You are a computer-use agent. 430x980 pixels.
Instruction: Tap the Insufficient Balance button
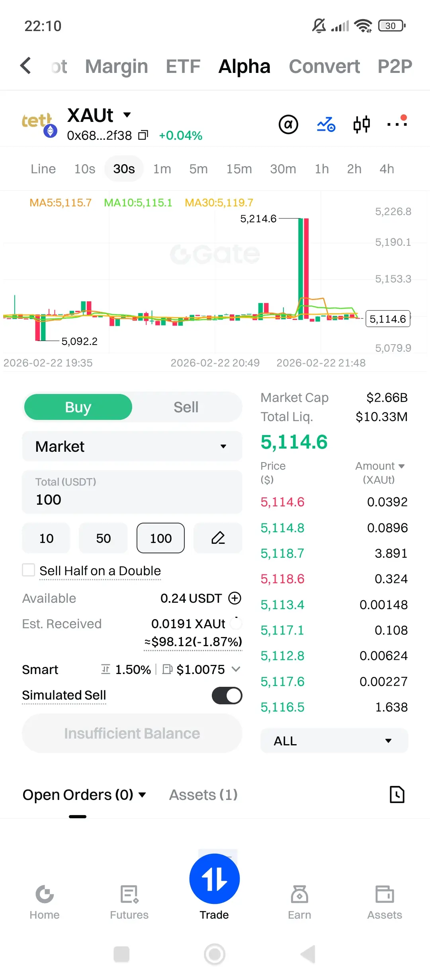[x=132, y=733]
